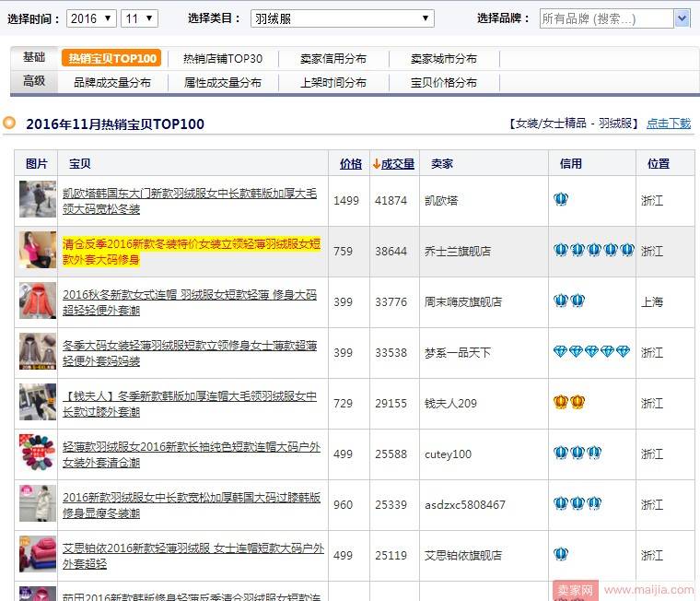700x601 pixels.
Task: Switch to 热销店铺TOP30 tab
Action: point(223,59)
